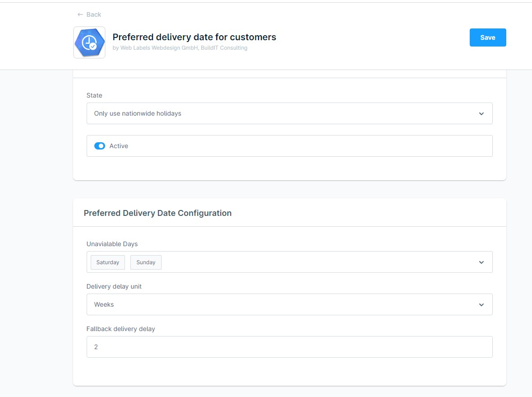Open the Delivery delay unit dropdown

tap(289, 304)
